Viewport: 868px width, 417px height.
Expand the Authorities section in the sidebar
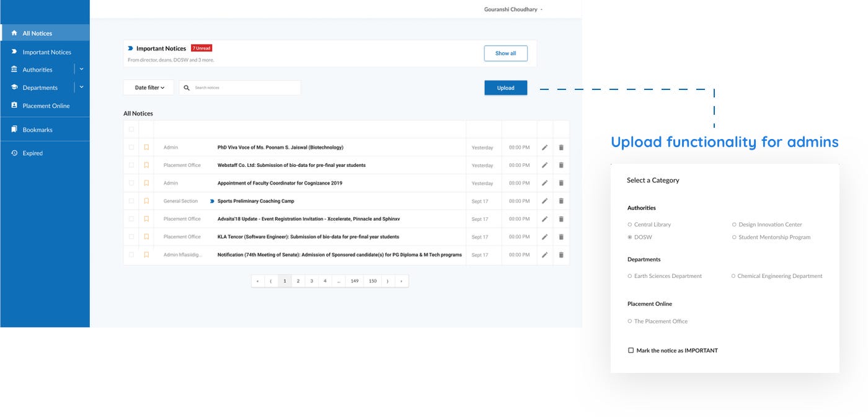coord(81,69)
